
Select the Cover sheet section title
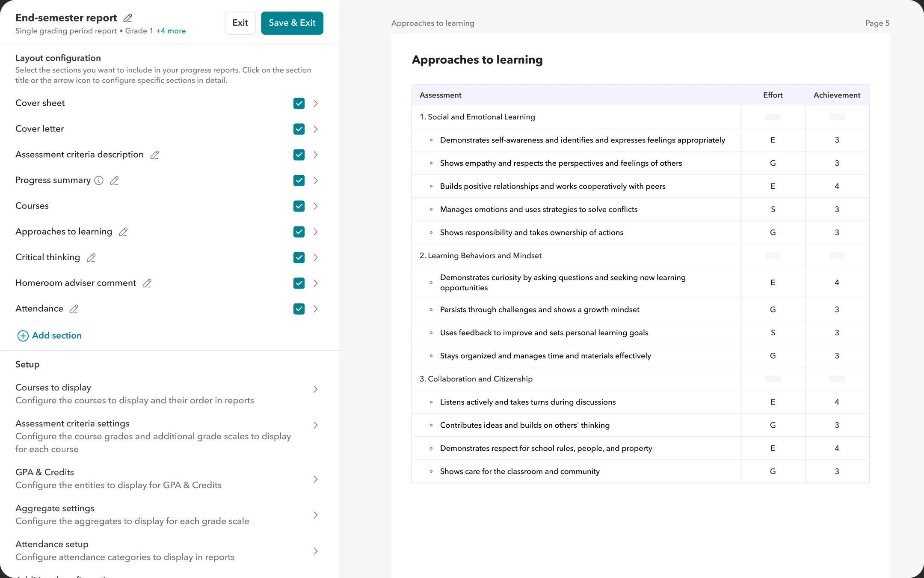(x=40, y=103)
